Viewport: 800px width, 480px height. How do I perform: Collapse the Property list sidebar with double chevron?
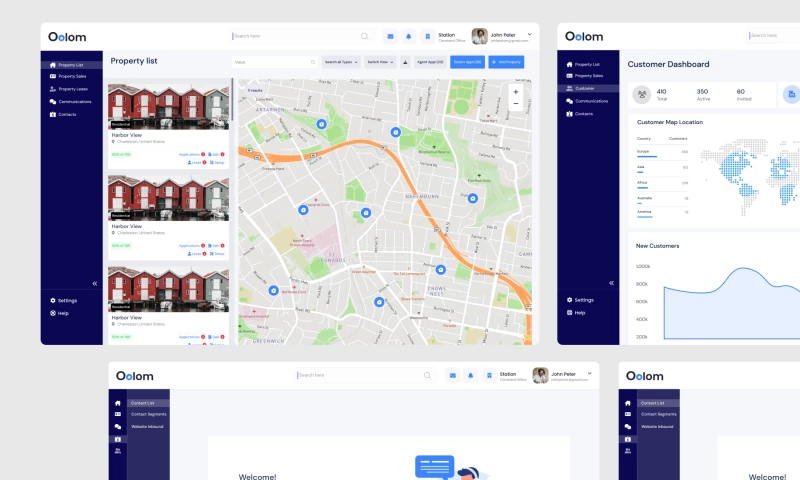(95, 284)
